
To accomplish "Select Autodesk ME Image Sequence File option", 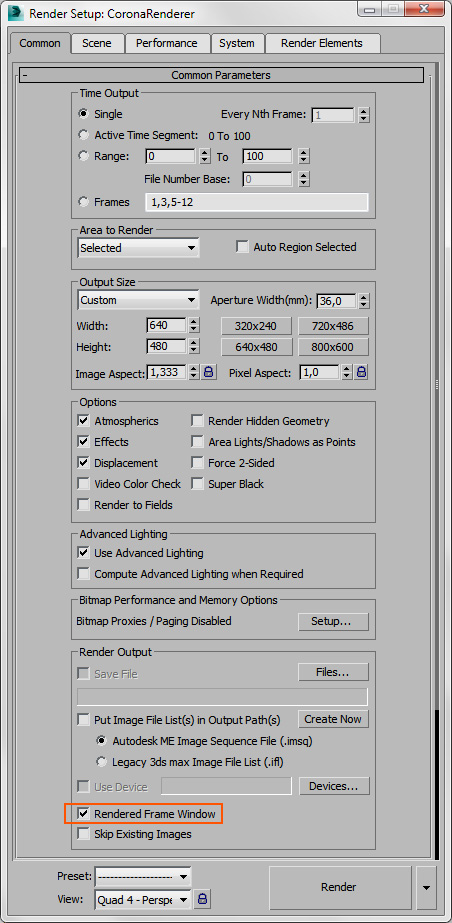I will (x=102, y=741).
